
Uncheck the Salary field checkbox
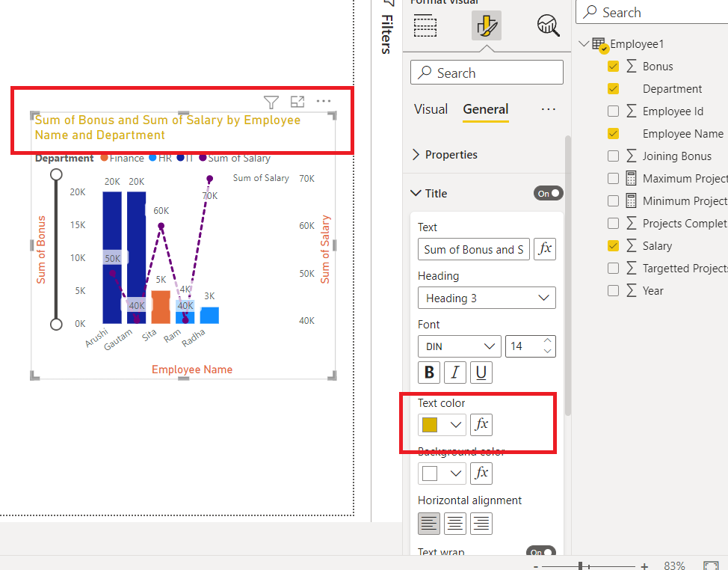click(613, 246)
